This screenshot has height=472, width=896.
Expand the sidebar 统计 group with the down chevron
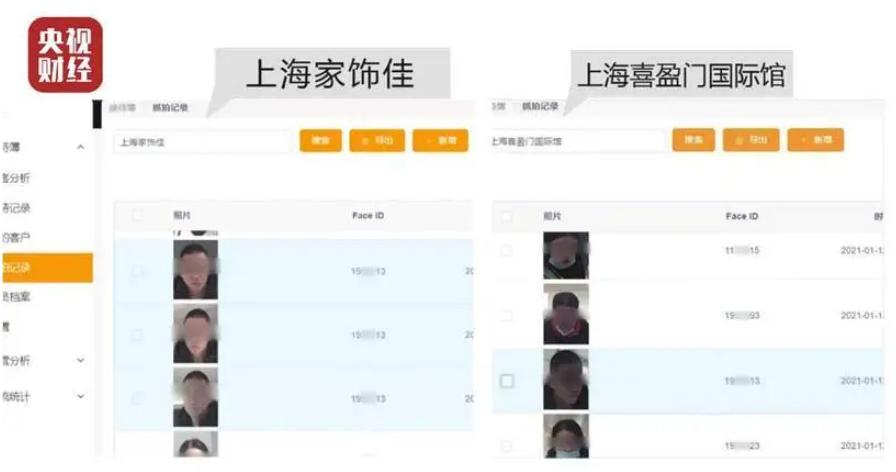[x=81, y=395]
